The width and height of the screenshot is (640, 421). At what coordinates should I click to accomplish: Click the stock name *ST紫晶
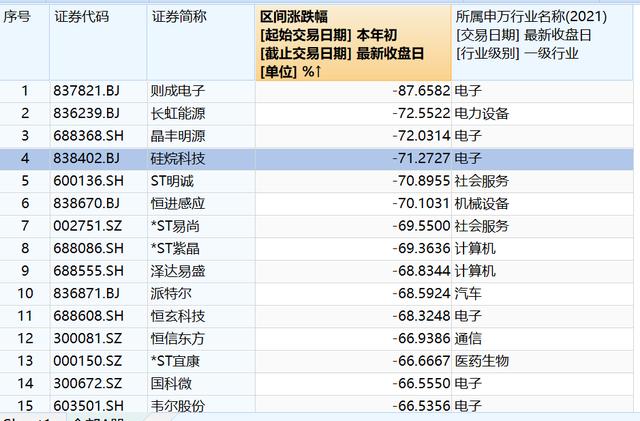(x=175, y=248)
